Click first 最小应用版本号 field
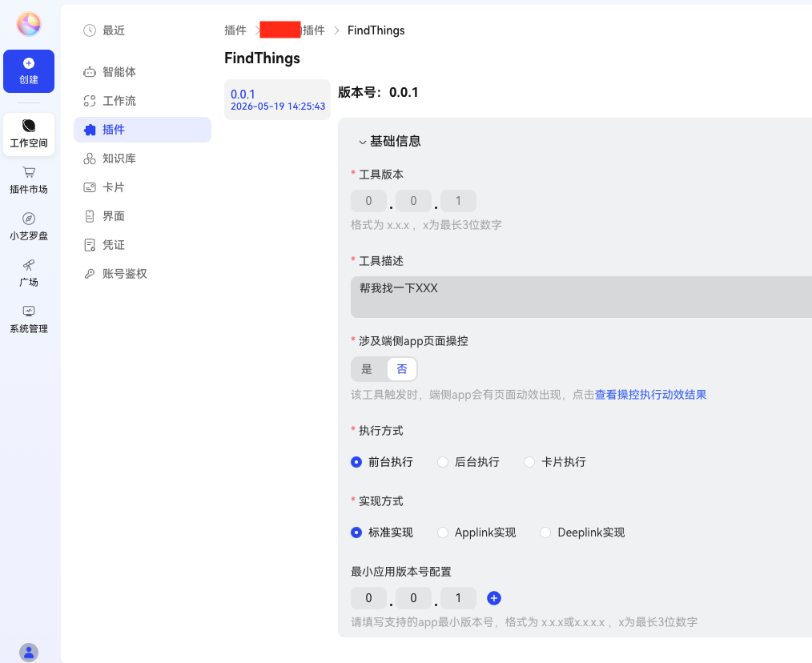The width and height of the screenshot is (812, 663). tap(368, 598)
